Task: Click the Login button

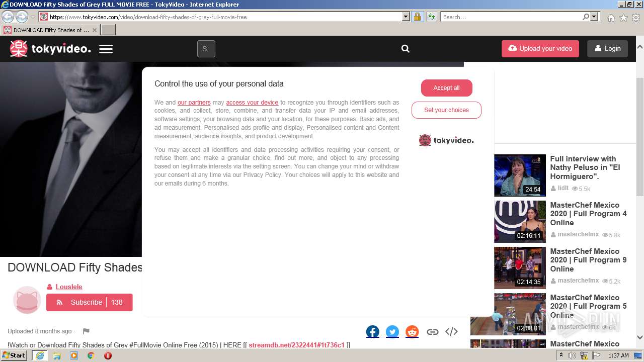Action: tap(607, 49)
